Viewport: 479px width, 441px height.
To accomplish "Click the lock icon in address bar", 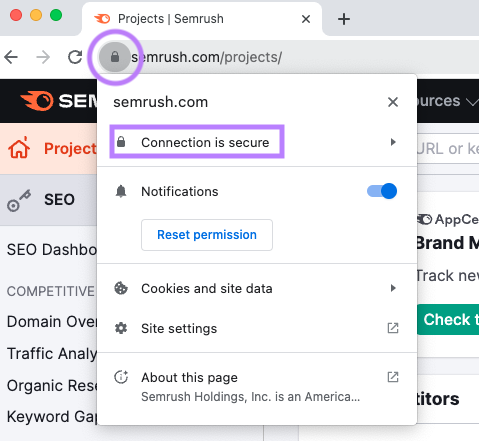I will (x=115, y=57).
